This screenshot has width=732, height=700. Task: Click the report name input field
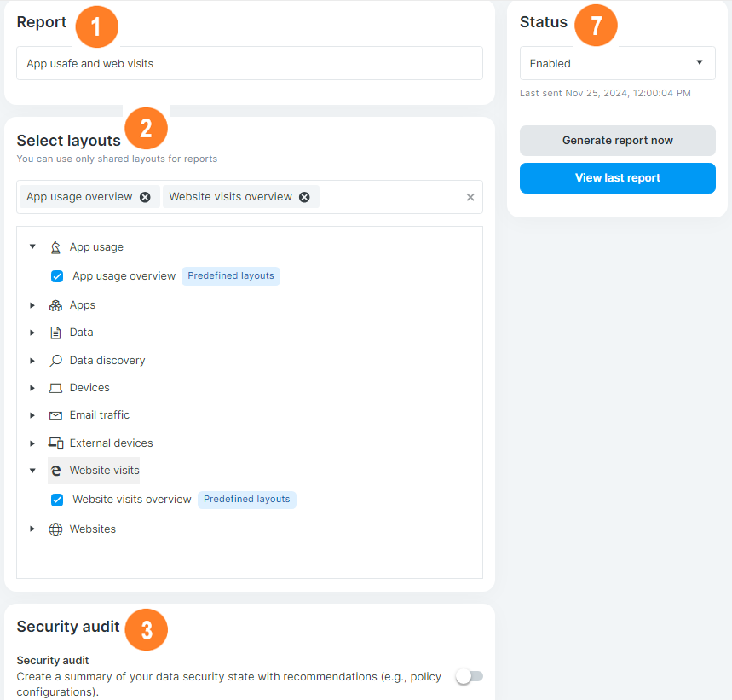[x=249, y=63]
